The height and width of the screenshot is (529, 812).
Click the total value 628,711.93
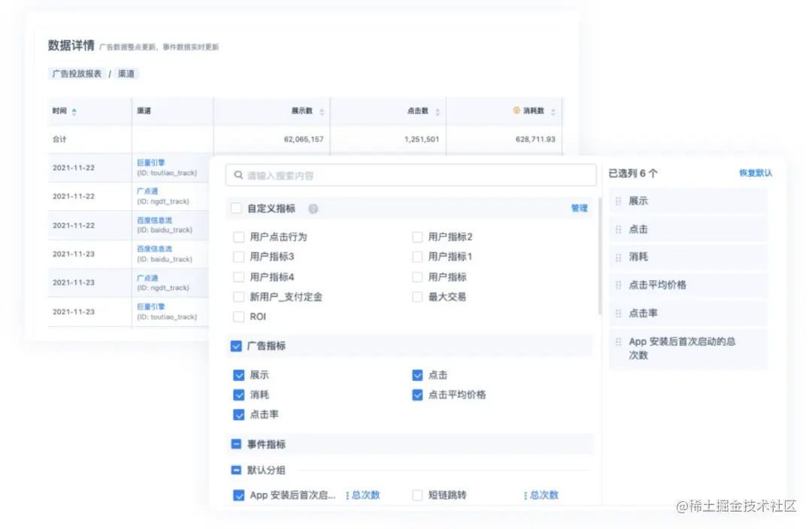(x=535, y=139)
